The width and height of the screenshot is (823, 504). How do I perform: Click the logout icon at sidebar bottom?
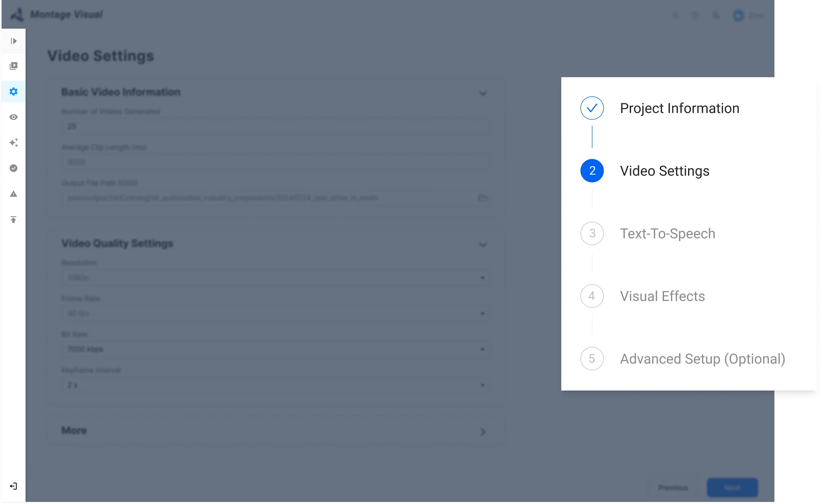13,486
